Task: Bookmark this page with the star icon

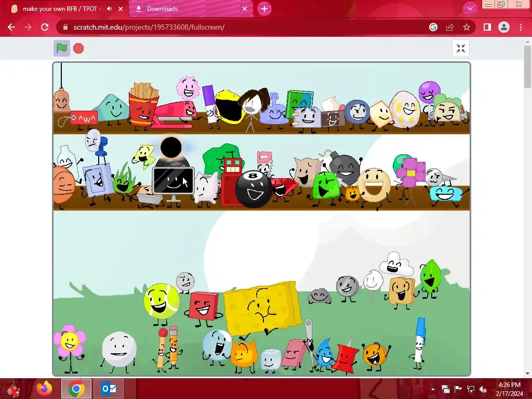Action: [x=467, y=27]
